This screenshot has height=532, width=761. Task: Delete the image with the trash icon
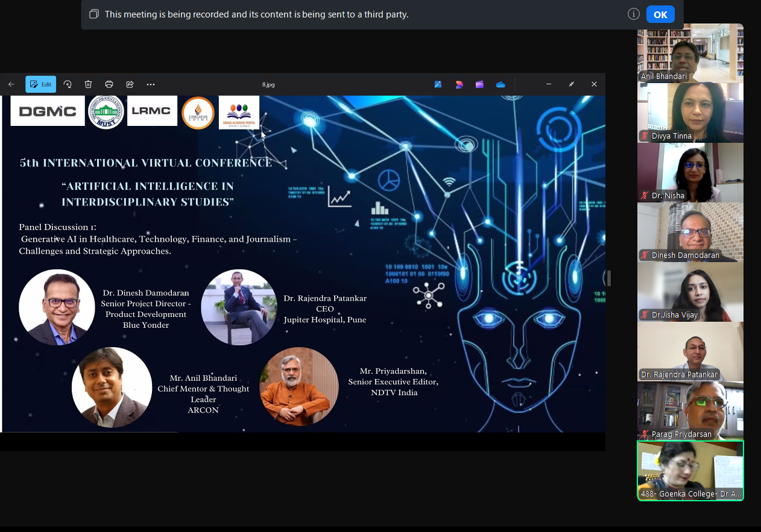88,84
